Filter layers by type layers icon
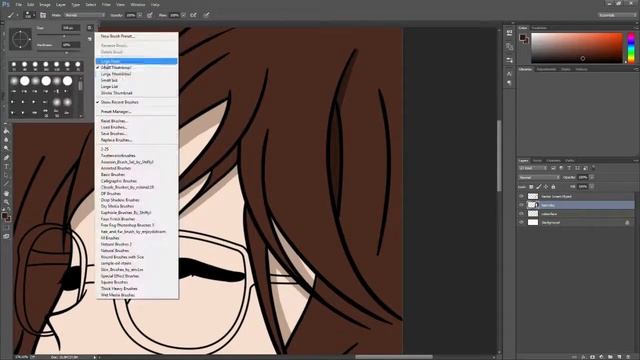 tap(569, 168)
